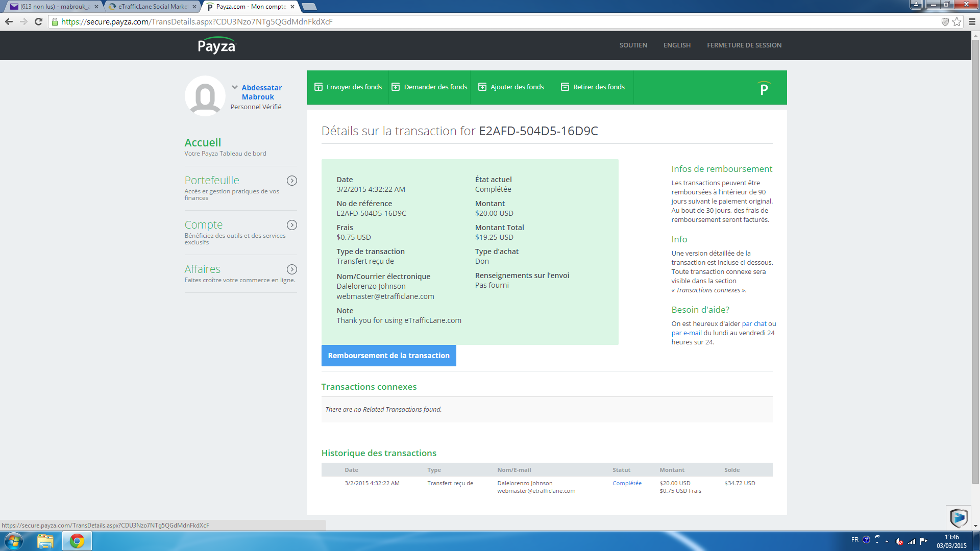Screen dimensions: 980x551
Task: Click the Complétée status link in history
Action: (627, 483)
